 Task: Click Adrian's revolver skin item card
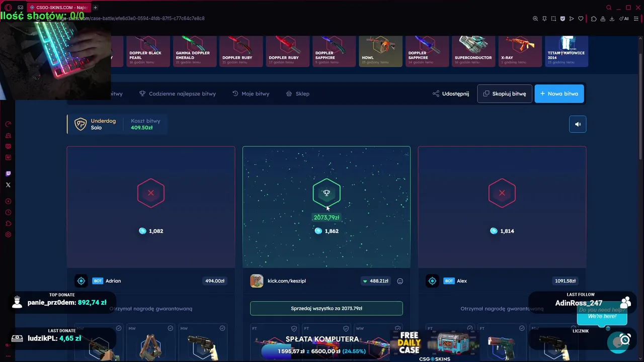(203, 343)
